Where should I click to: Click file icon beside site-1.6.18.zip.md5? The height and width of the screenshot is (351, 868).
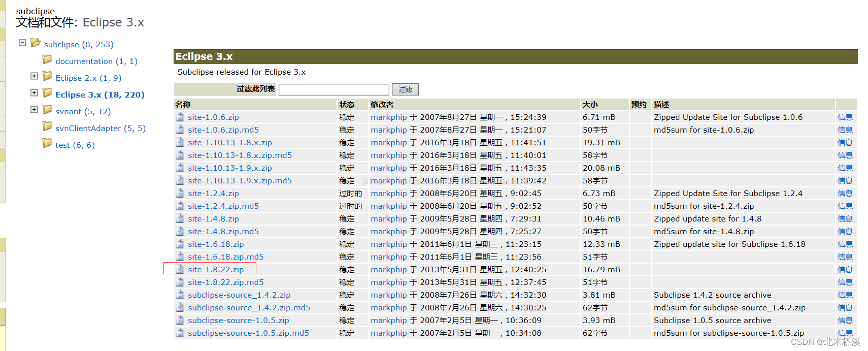[x=180, y=257]
